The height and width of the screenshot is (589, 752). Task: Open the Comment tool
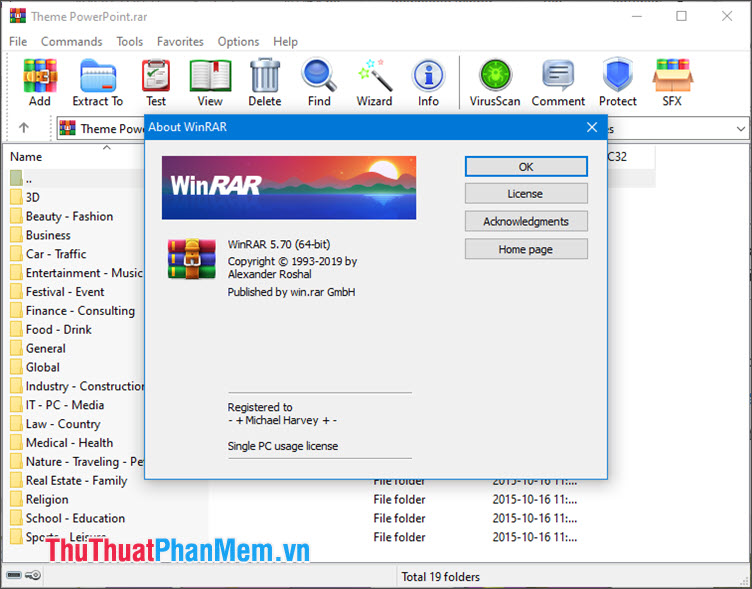(x=558, y=82)
